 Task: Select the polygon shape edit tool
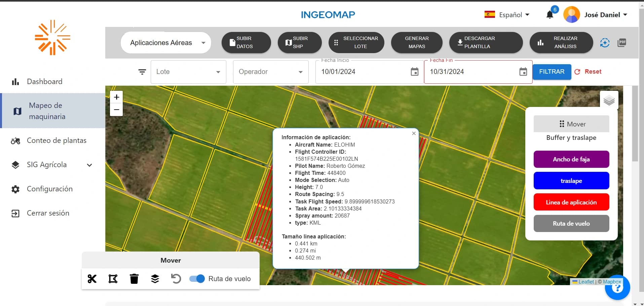tap(113, 279)
